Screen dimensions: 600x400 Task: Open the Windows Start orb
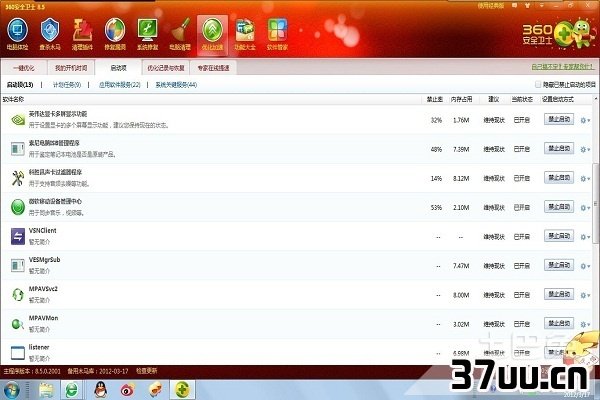tap(11, 390)
